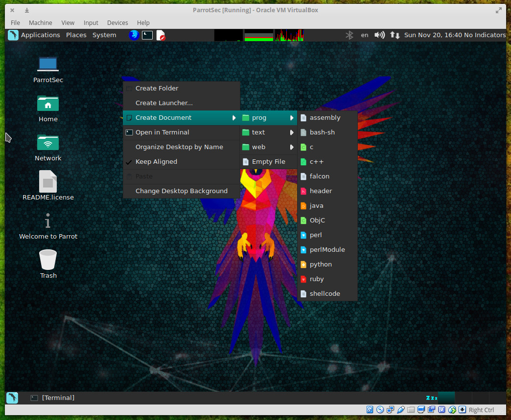
Task: Click the red-spiked network activity graph applet
Action: [x=289, y=35]
